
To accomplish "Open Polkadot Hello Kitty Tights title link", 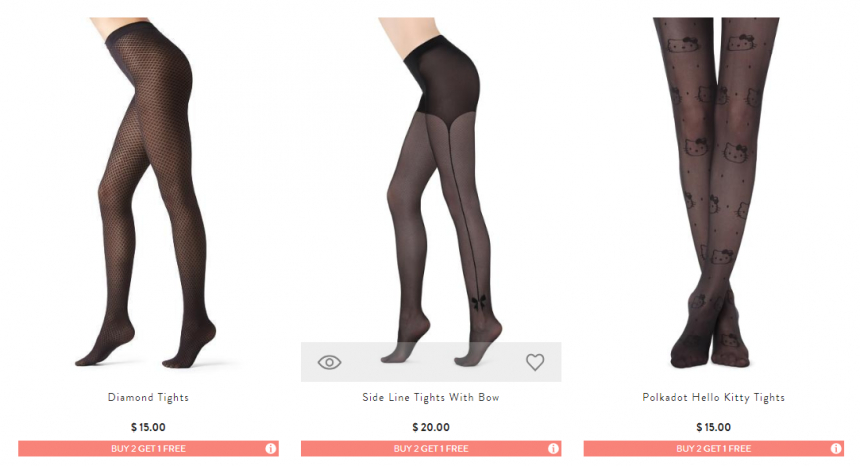I will pyautogui.click(x=714, y=397).
